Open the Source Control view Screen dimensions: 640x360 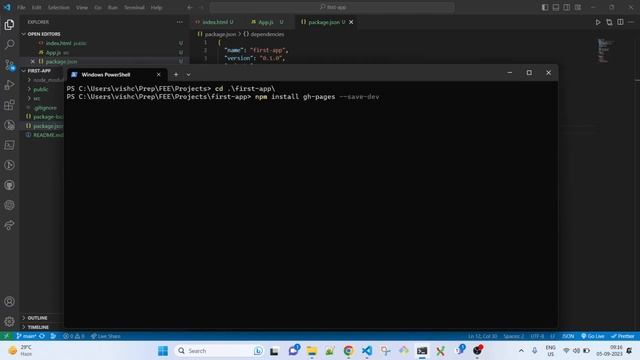click(x=9, y=64)
